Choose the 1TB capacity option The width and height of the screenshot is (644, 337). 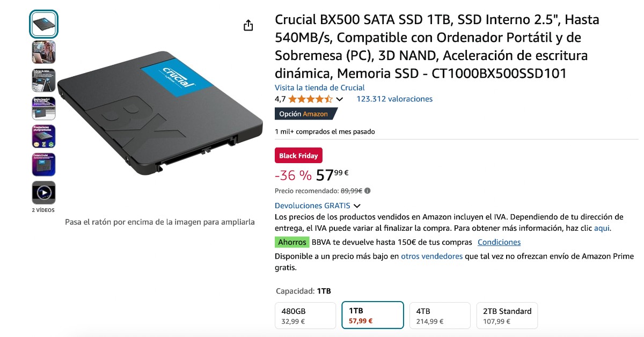(372, 316)
